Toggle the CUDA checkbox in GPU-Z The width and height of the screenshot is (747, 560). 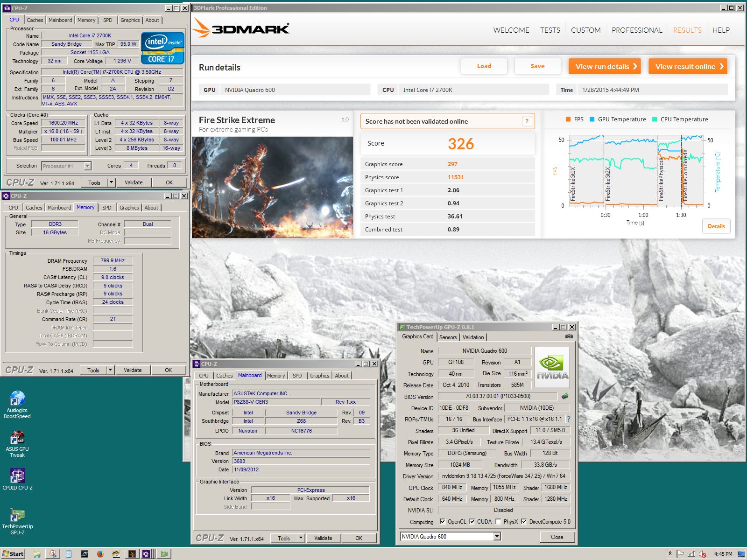click(472, 522)
